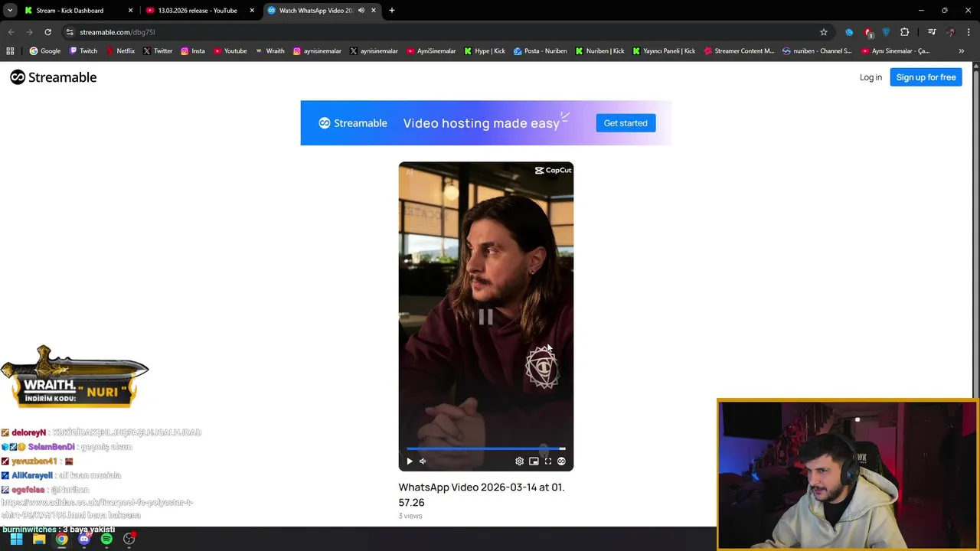Reload the current page
The image size is (980, 551).
tap(47, 32)
